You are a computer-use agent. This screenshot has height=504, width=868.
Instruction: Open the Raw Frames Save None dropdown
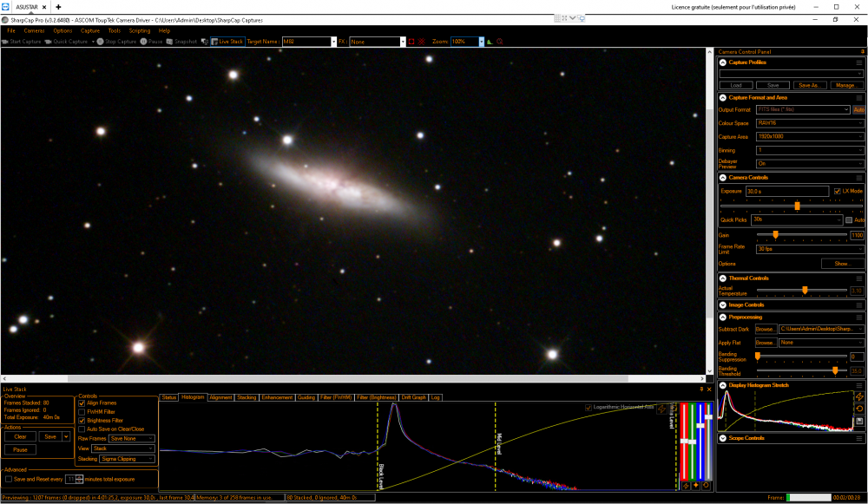tap(132, 439)
